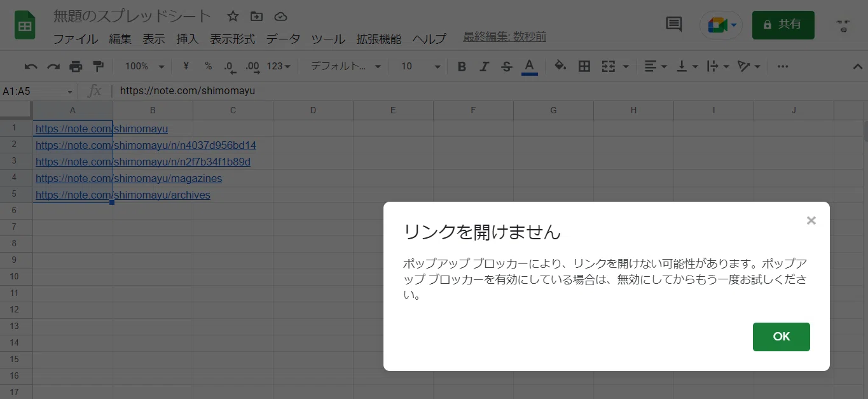Increase decimal places
This screenshot has height=399, width=868.
[x=252, y=66]
